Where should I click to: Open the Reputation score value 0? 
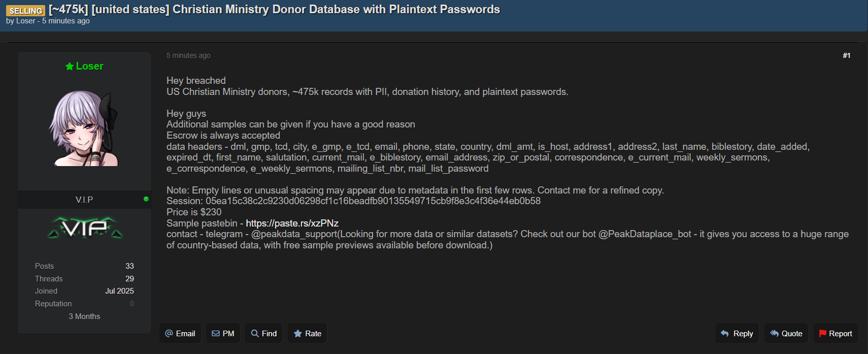tap(131, 304)
